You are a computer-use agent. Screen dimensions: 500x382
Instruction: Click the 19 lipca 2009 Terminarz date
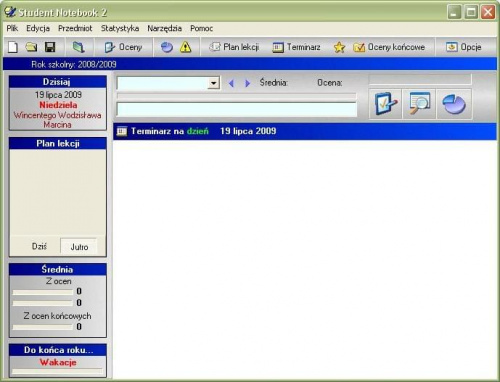(x=248, y=131)
